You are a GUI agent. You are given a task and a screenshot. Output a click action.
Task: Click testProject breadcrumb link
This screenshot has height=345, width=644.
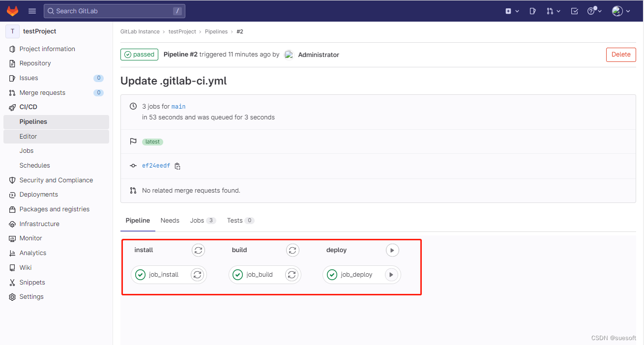pyautogui.click(x=182, y=31)
